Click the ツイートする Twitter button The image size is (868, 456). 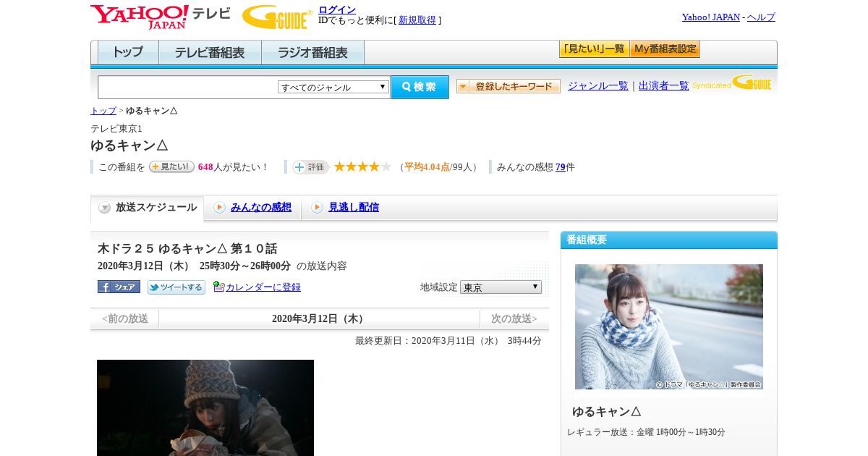tap(176, 287)
